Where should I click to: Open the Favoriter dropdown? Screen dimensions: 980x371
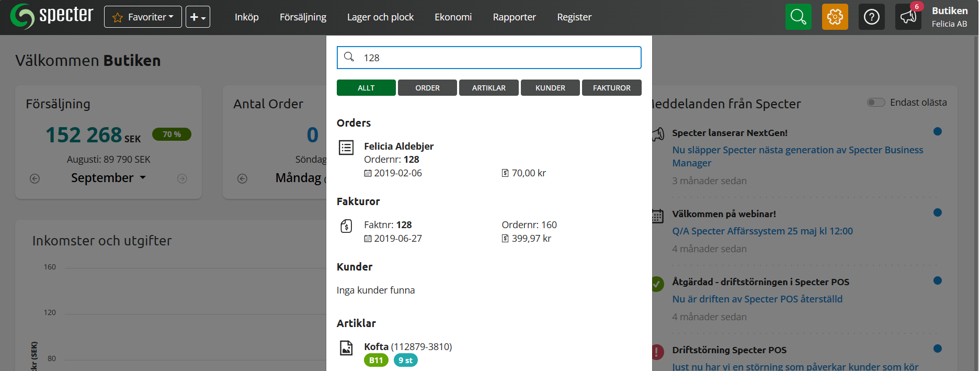[x=143, y=17]
